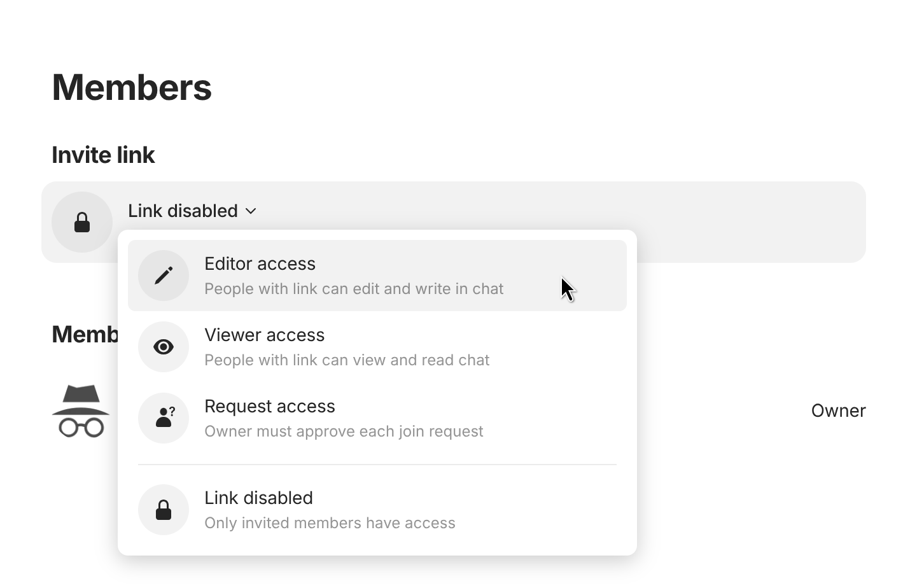Click the lock icon in the invite link bar
The image size is (924, 588).
[x=82, y=222]
